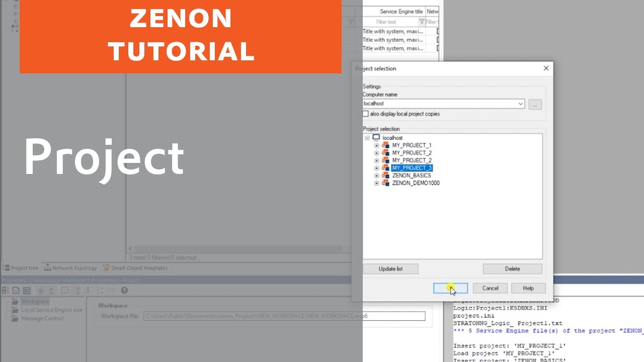Click the ZENON_DEMO1000 project icon
Viewport: 644px width, 362px height.
pos(386,183)
